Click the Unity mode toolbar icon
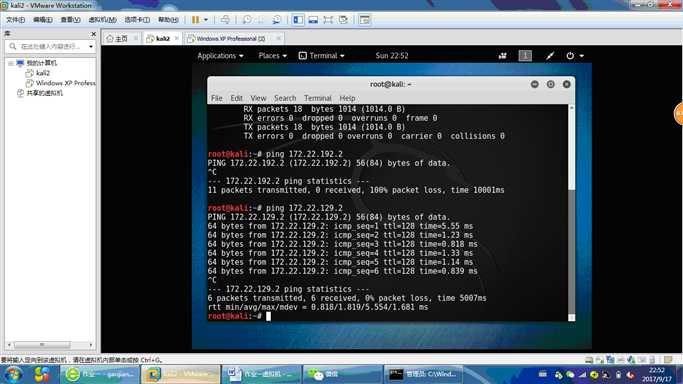Viewport: 683px width, 384px height. point(343,20)
